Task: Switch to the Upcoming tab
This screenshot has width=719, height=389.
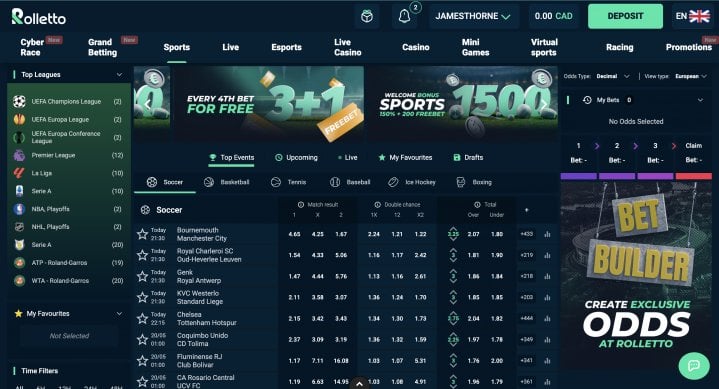Action: tap(296, 157)
